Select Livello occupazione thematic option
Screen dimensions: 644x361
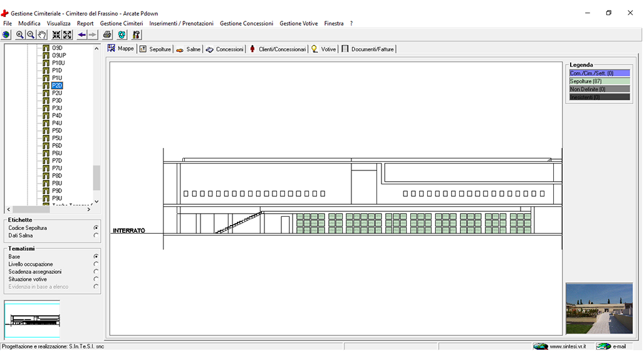(x=96, y=264)
